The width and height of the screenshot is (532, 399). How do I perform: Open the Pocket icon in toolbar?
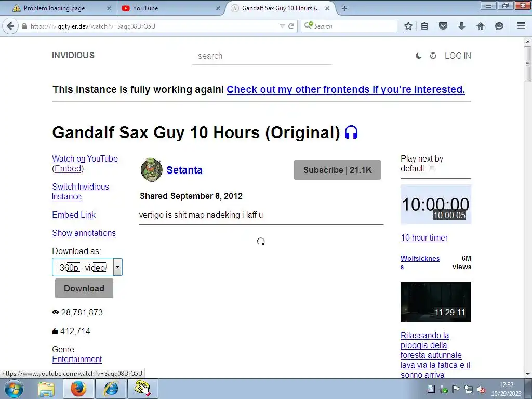443,26
